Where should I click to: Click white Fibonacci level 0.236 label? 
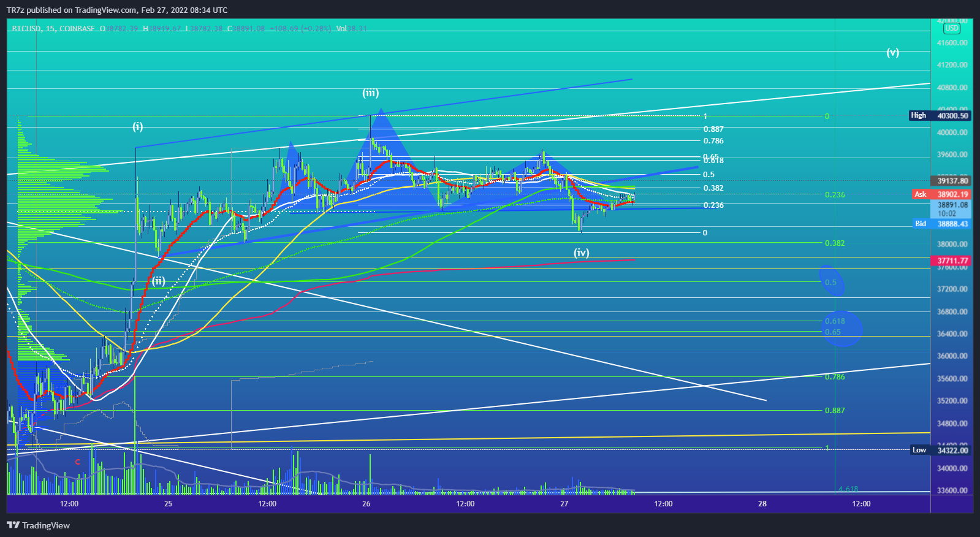[713, 205]
